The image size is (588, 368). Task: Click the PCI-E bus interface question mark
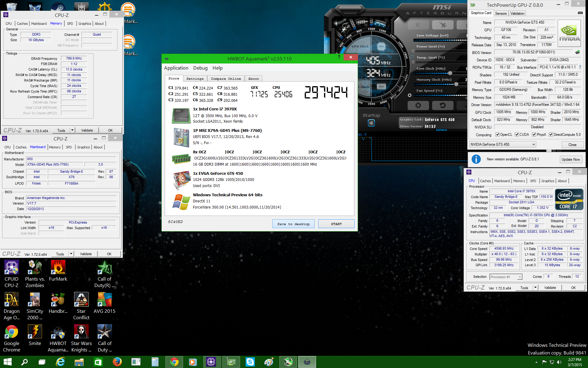click(x=580, y=67)
